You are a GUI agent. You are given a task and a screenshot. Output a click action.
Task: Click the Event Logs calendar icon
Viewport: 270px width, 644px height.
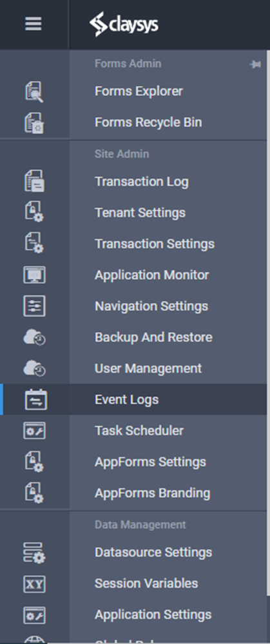point(36,400)
